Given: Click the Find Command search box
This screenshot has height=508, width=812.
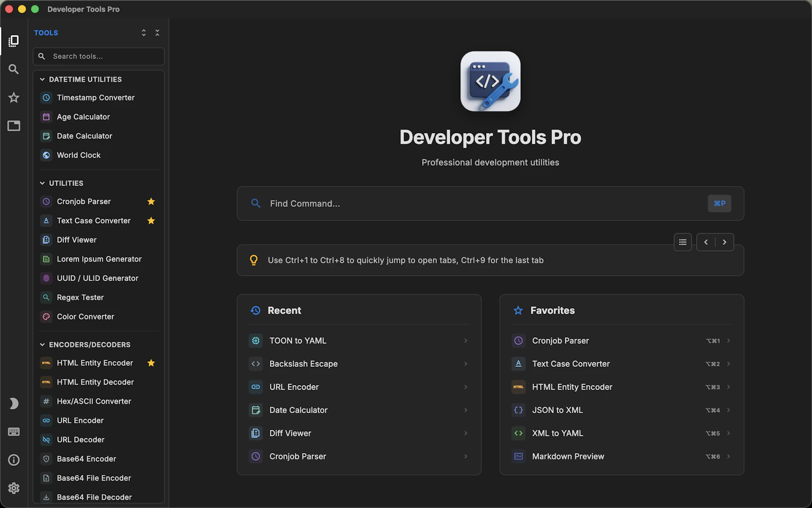Looking at the screenshot, I should [x=490, y=204].
